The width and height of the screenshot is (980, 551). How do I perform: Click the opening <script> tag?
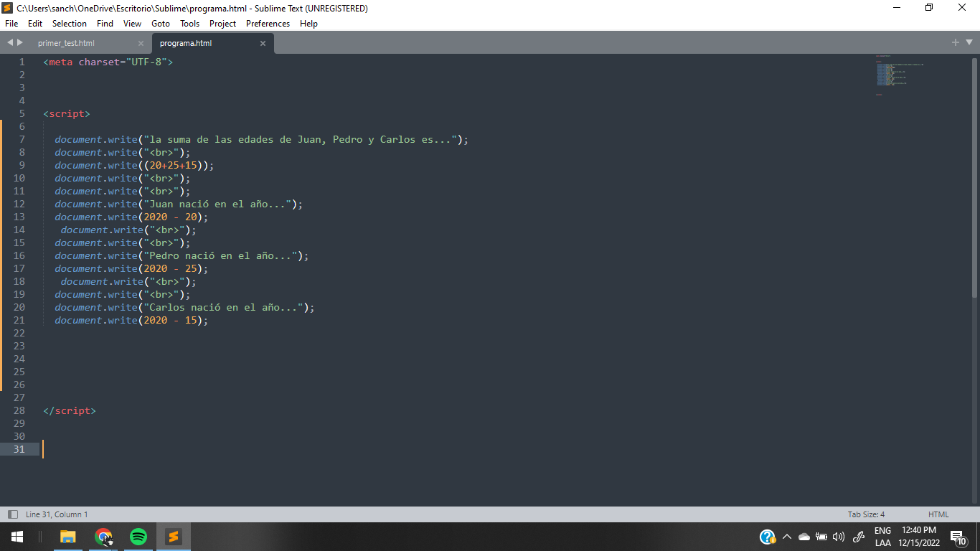point(67,113)
